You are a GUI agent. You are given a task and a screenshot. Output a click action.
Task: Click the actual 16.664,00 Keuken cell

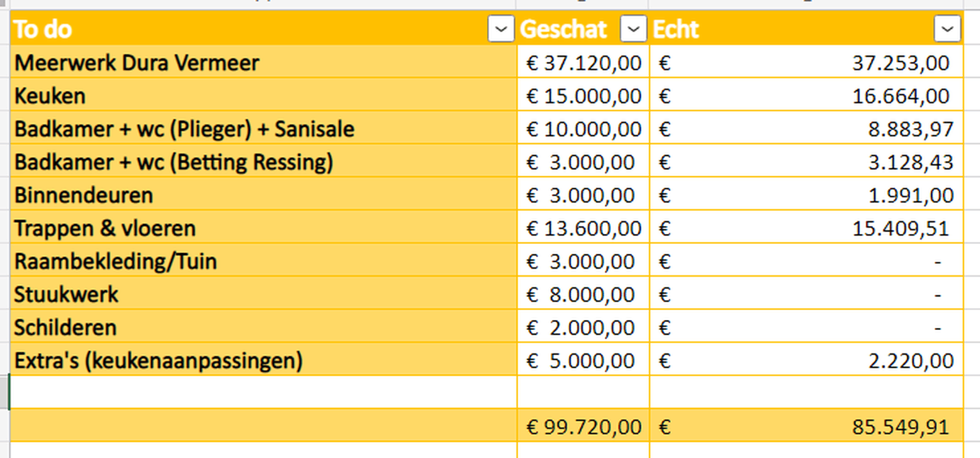[x=807, y=96]
